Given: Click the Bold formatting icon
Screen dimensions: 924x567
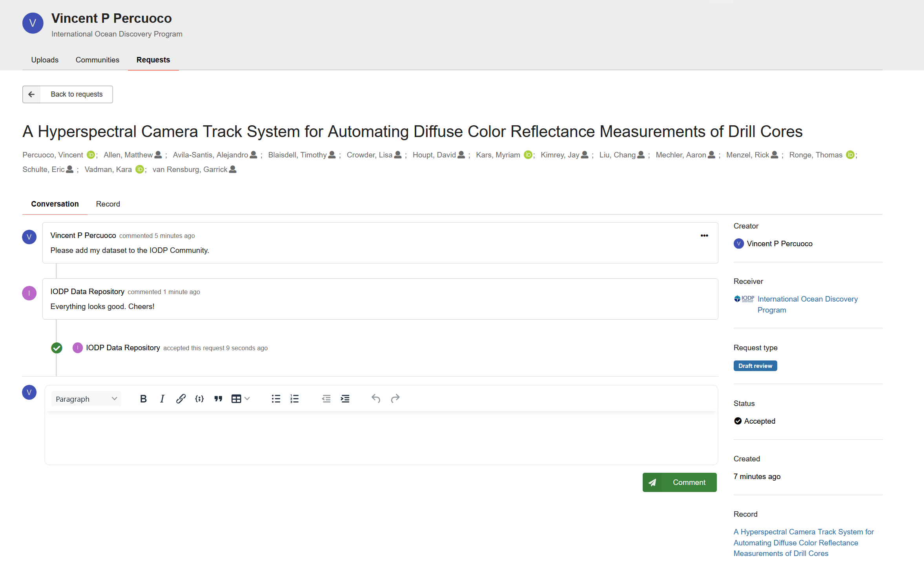Looking at the screenshot, I should [x=143, y=399].
